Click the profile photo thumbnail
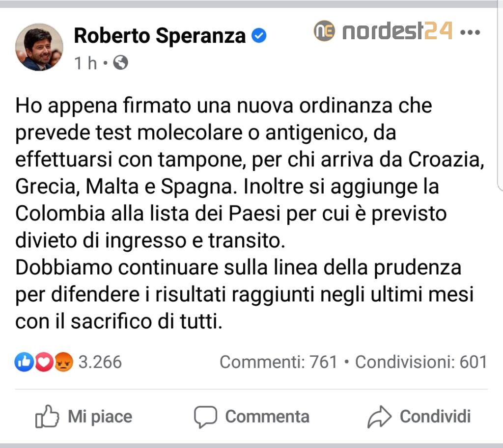 pyautogui.click(x=39, y=47)
